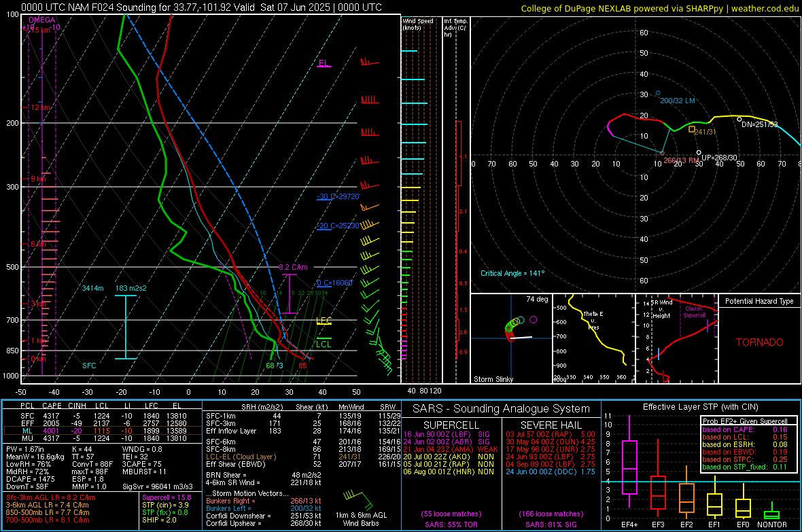Click 'PW = 1.67in' value
The height and width of the screenshot is (532, 802).
tap(25, 449)
